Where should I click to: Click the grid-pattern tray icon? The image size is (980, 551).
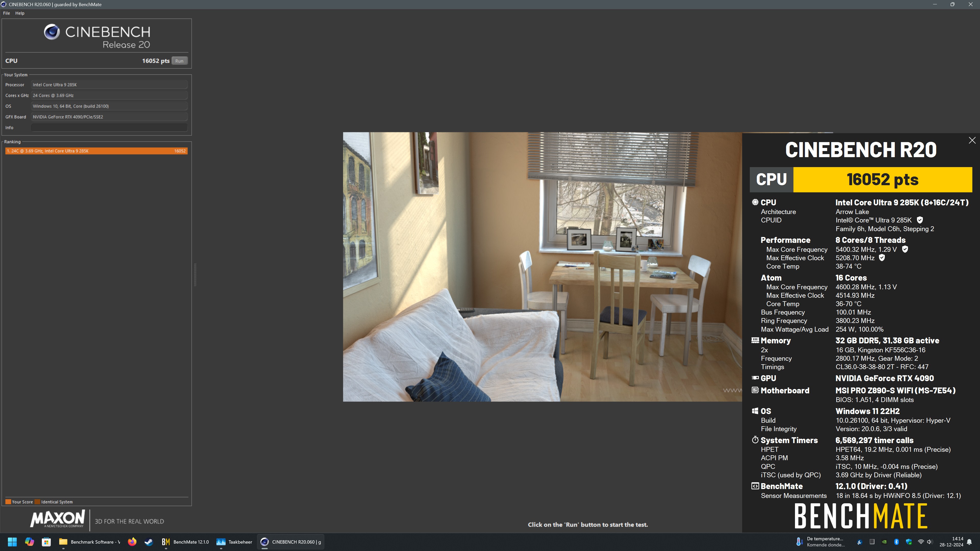tap(872, 542)
